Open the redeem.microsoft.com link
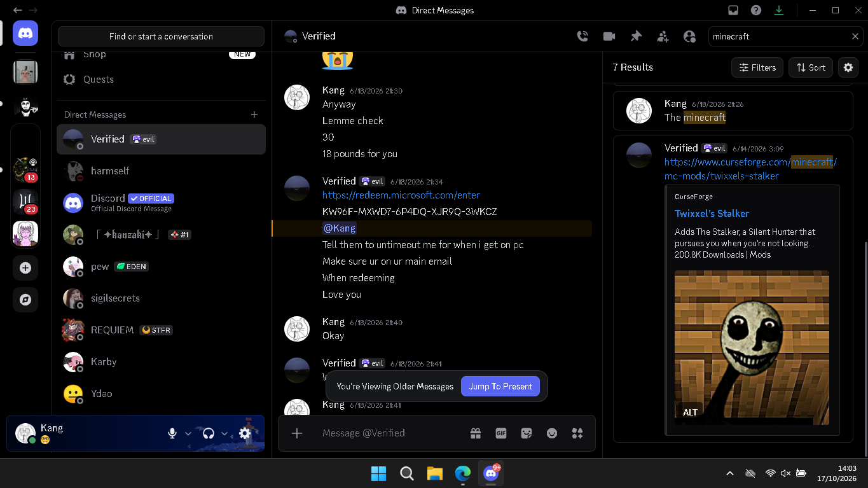 (x=401, y=195)
